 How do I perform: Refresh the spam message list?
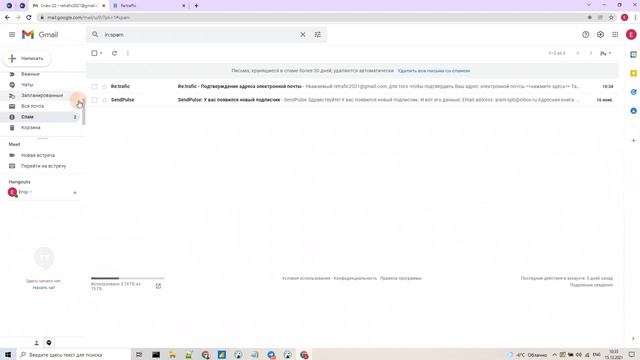114,53
